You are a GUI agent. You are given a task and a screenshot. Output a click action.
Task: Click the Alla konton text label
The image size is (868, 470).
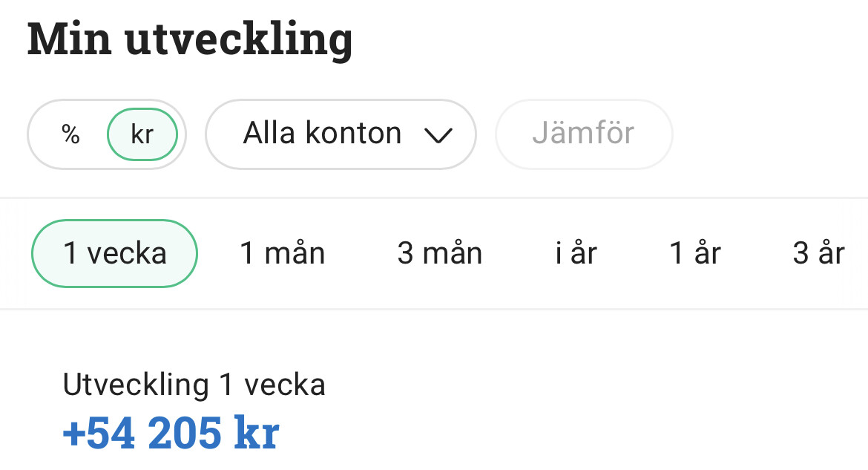tap(322, 134)
